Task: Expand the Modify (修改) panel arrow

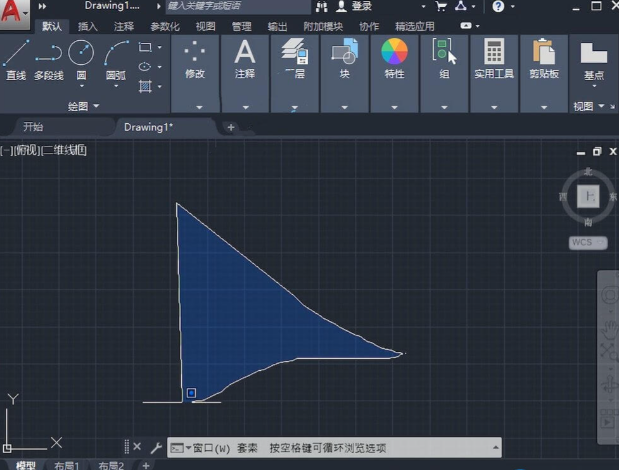Action: click(199, 107)
